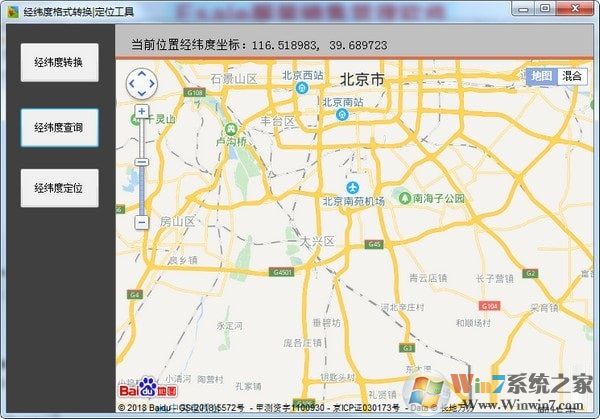Click the Baidu map logo link
The width and height of the screenshot is (600, 419).
[x=139, y=386]
